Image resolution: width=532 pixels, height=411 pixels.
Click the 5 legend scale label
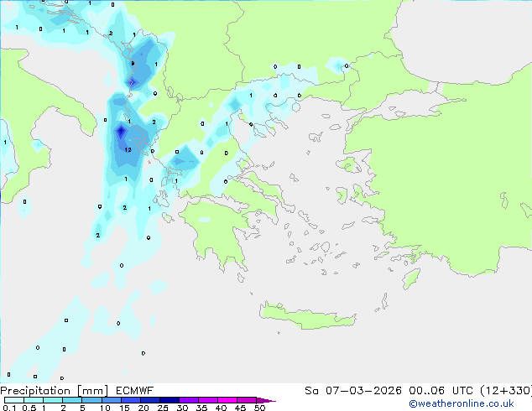[82, 408]
